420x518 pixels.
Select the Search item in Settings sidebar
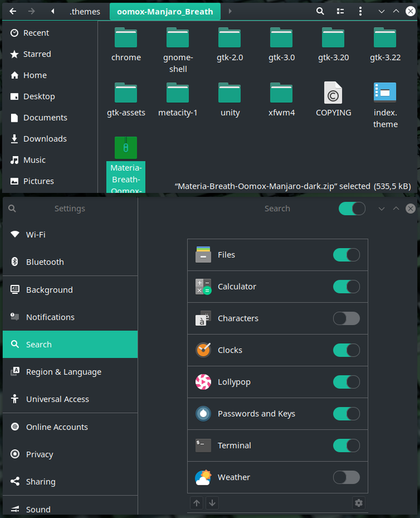click(x=70, y=344)
